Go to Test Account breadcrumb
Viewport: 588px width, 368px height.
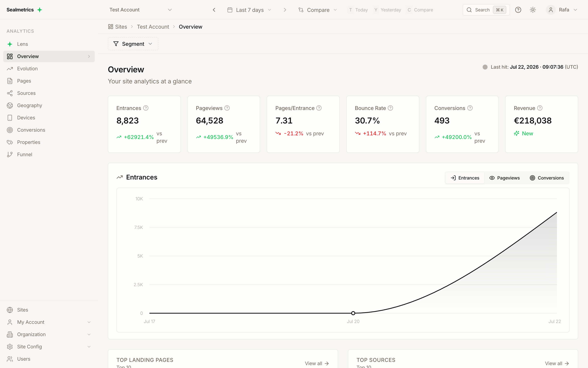(x=153, y=27)
